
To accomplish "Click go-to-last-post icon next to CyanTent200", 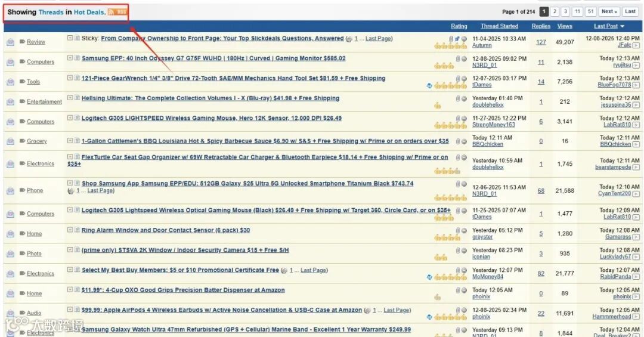I will click(636, 194).
